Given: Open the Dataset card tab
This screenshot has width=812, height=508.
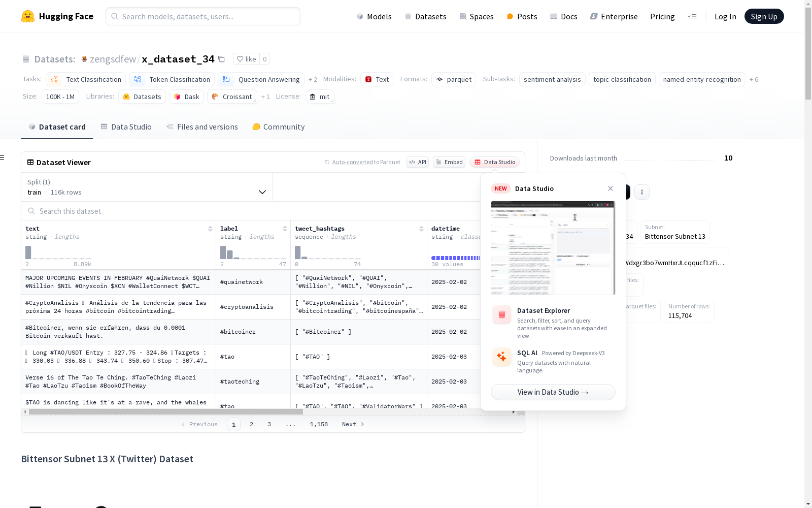Looking at the screenshot, I should (x=57, y=127).
